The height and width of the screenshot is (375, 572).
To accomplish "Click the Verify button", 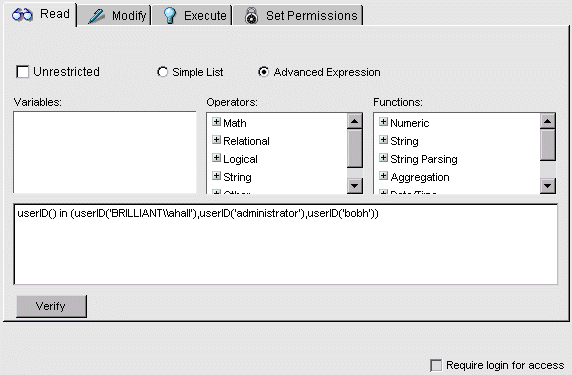I will (51, 306).
